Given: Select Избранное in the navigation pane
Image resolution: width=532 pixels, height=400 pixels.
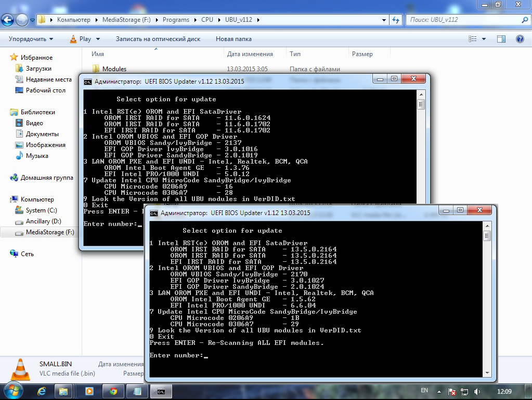Looking at the screenshot, I should click(36, 57).
